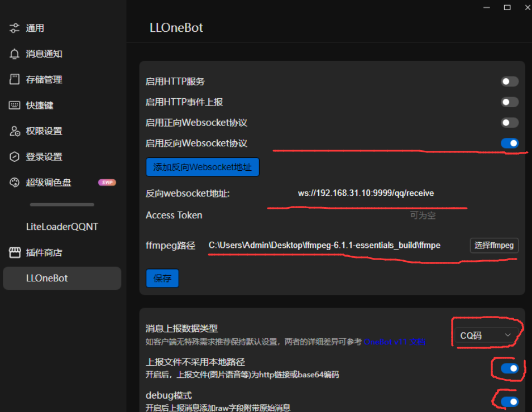Click the 添加反向Websocket地址 button
Image resolution: width=532 pixels, height=412 pixels.
[x=202, y=167]
